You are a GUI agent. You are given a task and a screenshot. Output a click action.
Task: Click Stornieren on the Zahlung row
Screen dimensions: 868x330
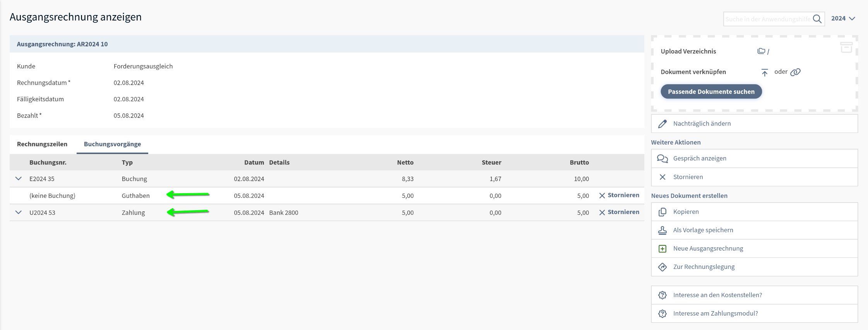619,212
